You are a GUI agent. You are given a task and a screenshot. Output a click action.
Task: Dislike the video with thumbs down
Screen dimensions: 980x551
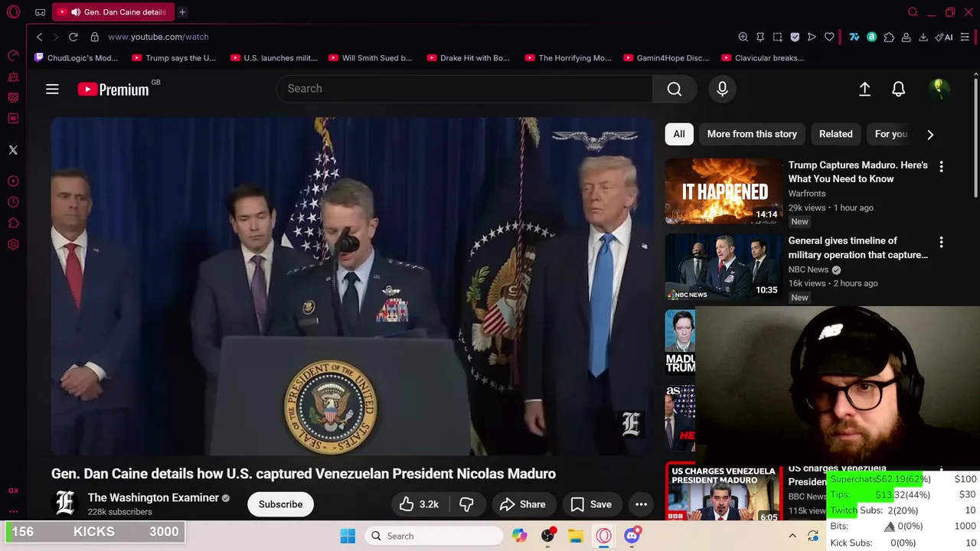click(466, 504)
